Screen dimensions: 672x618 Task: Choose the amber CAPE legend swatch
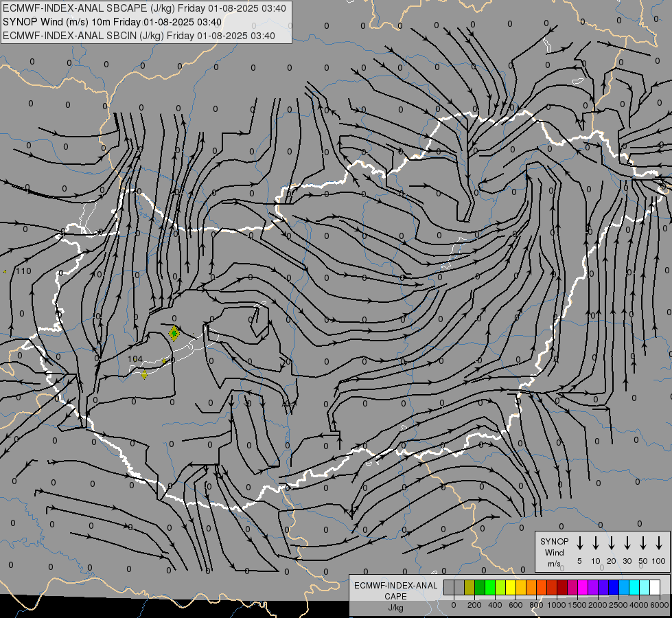coord(521,588)
